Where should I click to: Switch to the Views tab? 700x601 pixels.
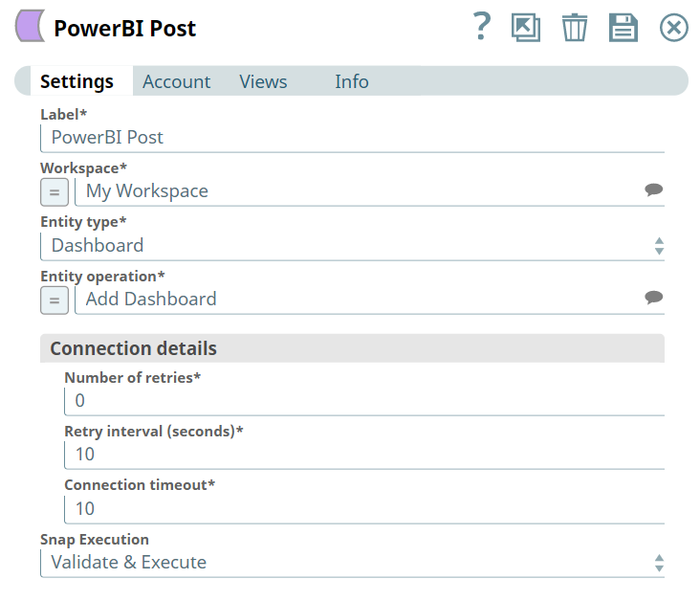click(263, 81)
